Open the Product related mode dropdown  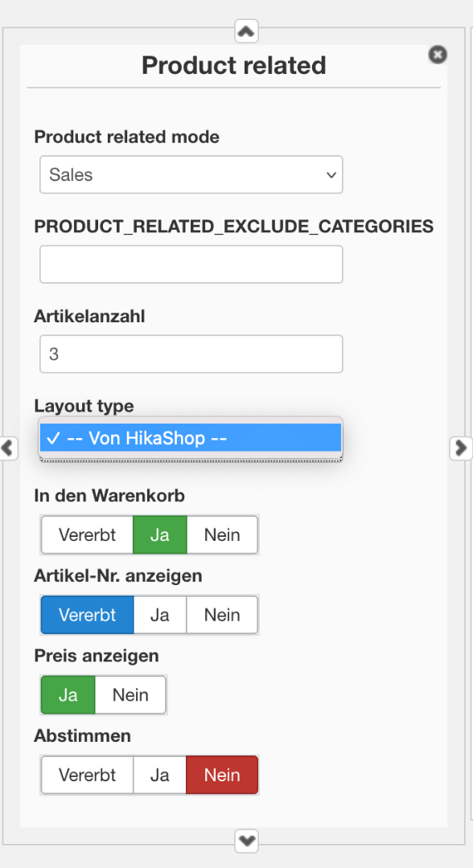(x=191, y=174)
